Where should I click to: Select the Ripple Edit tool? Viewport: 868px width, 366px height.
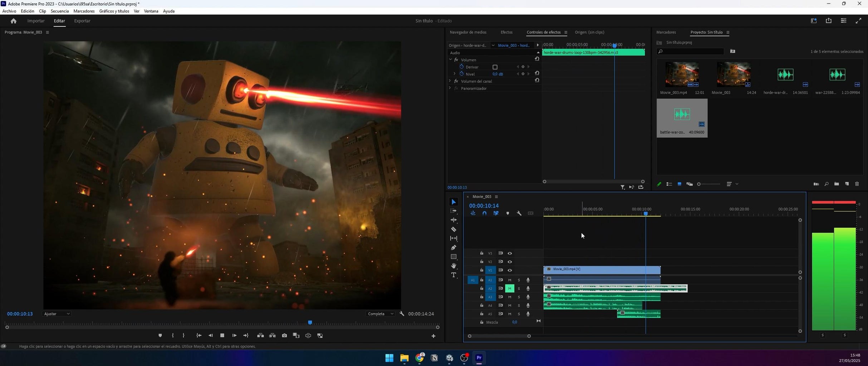click(453, 220)
